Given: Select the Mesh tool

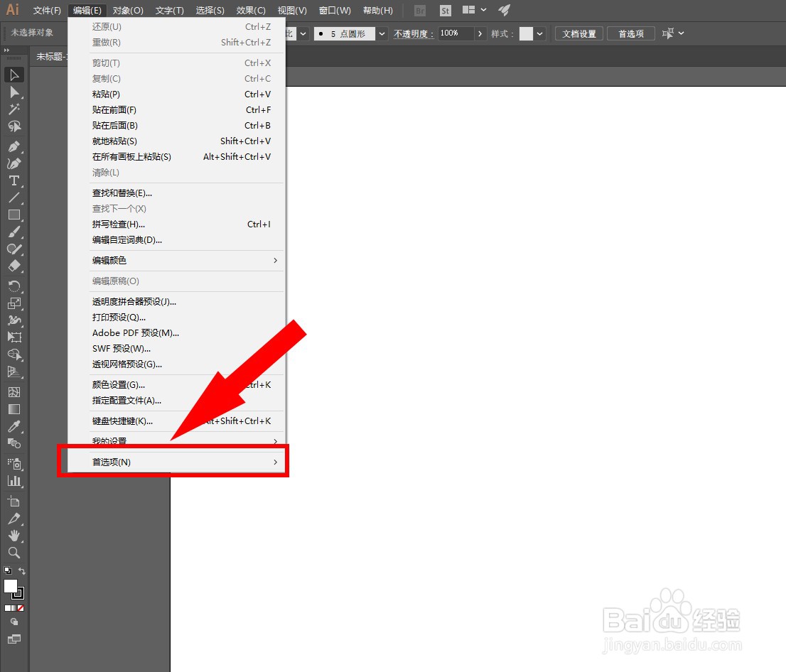Looking at the screenshot, I should point(14,392).
